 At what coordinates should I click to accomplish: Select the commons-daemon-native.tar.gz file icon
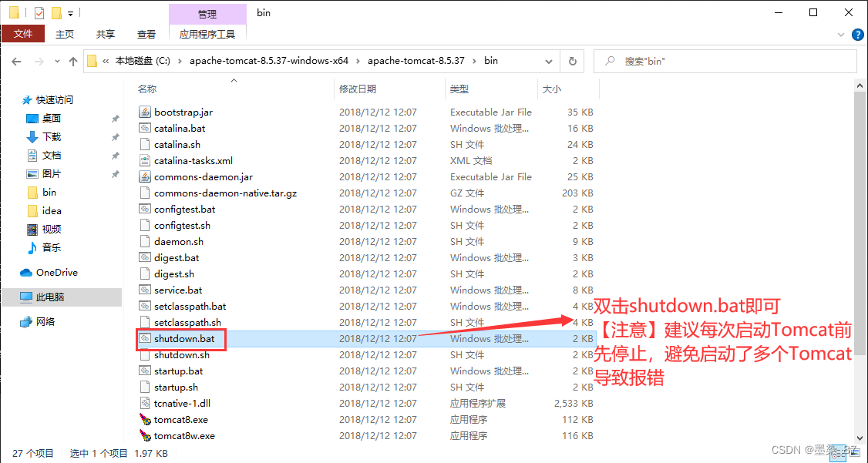144,193
